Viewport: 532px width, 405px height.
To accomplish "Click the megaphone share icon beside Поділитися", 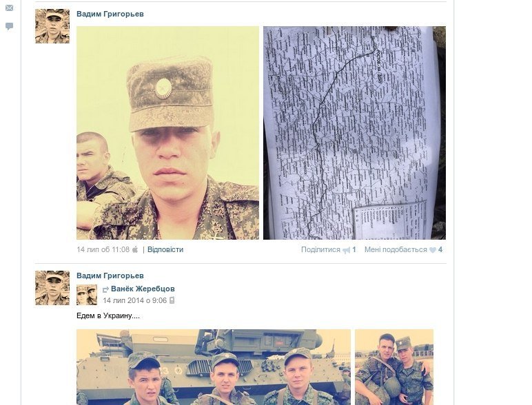I will (346, 250).
